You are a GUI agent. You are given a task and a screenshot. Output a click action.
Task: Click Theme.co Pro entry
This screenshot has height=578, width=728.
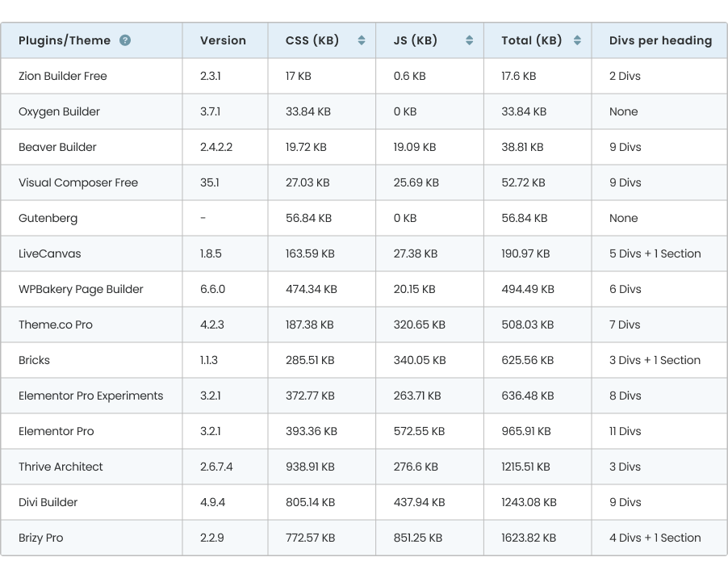pyautogui.click(x=55, y=325)
